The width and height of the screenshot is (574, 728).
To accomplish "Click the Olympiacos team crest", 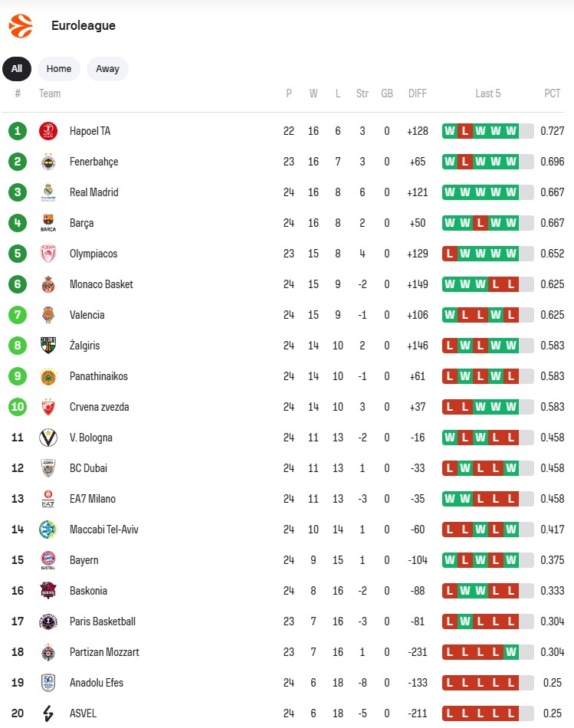I will pyautogui.click(x=48, y=254).
